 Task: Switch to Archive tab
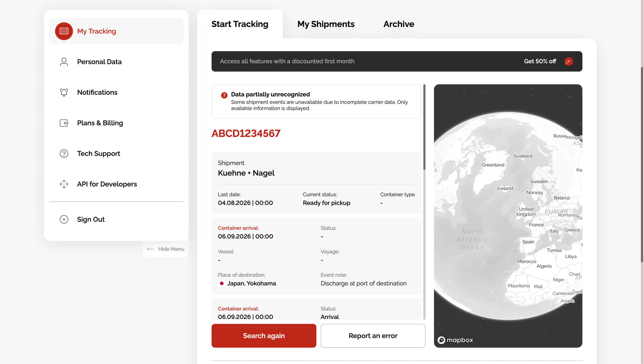tap(399, 24)
